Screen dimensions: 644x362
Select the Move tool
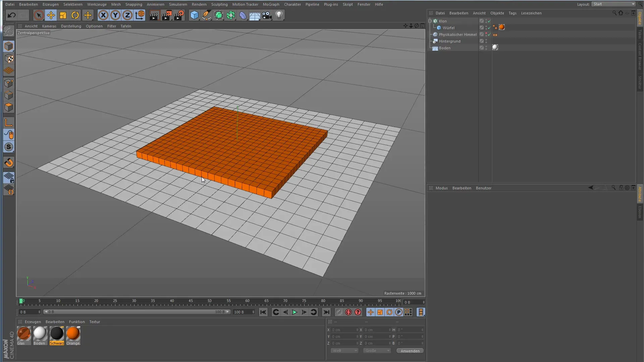(51, 15)
